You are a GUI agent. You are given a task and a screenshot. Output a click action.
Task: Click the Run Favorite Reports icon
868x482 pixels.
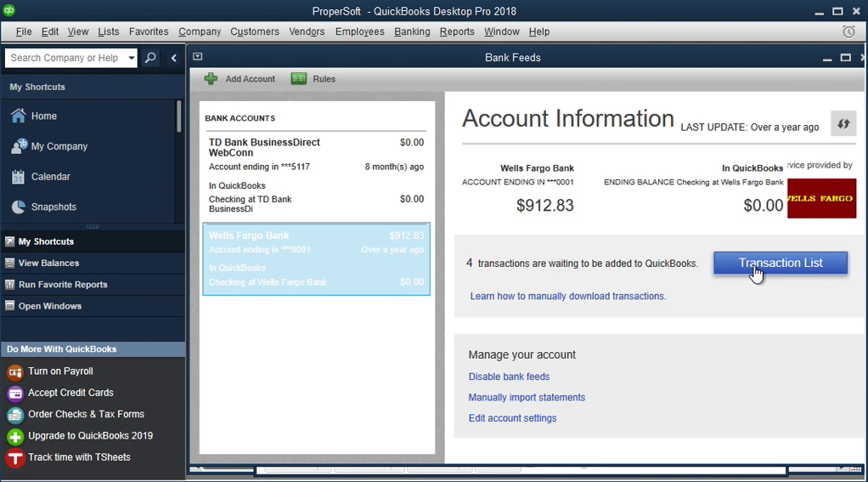[x=9, y=285]
